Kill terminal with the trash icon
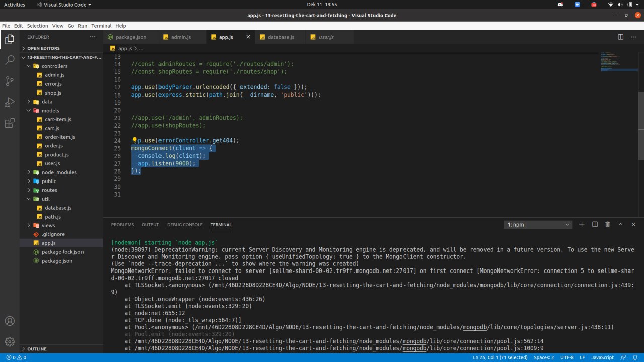Screen dimensions: 644x362 click(607, 225)
